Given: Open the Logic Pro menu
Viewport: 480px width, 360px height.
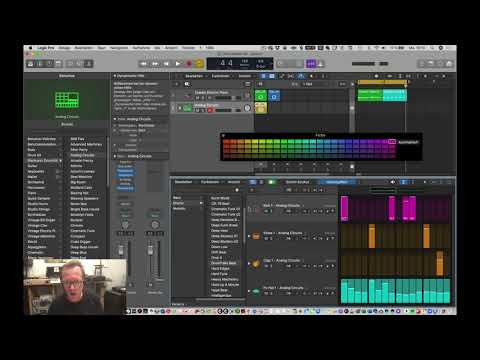Looking at the screenshot, I should tap(46, 48).
